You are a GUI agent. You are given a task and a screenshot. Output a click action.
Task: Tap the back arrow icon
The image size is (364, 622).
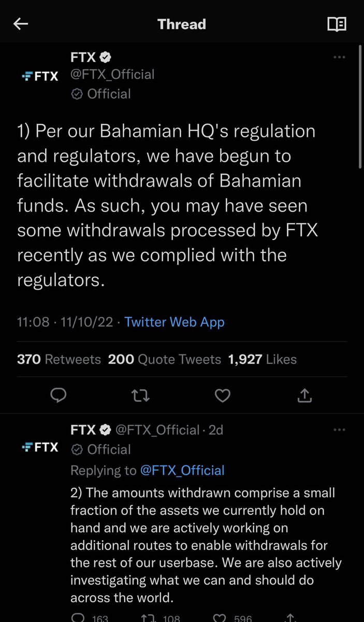tap(21, 24)
